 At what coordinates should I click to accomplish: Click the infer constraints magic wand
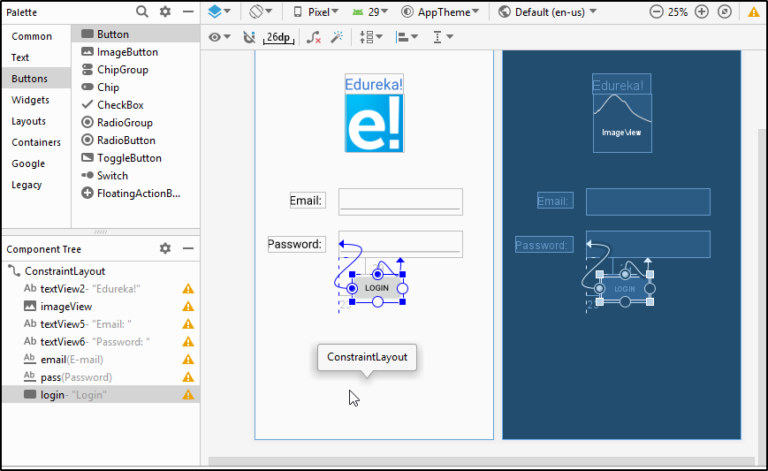pos(337,37)
